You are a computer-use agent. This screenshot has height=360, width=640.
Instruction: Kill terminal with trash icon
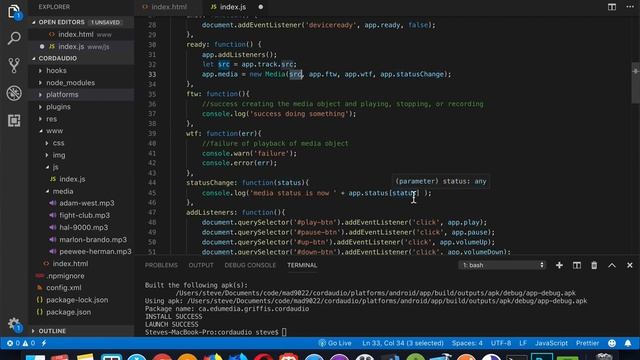(594, 265)
